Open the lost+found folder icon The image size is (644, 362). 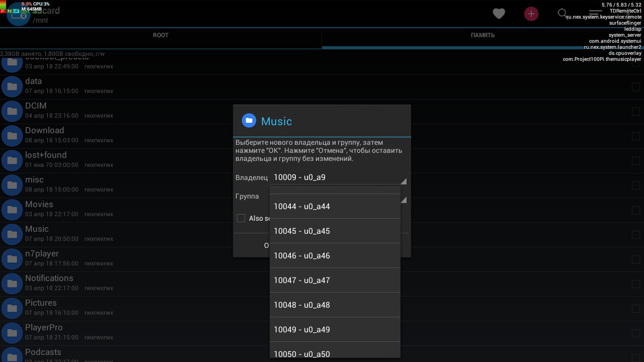click(x=12, y=160)
